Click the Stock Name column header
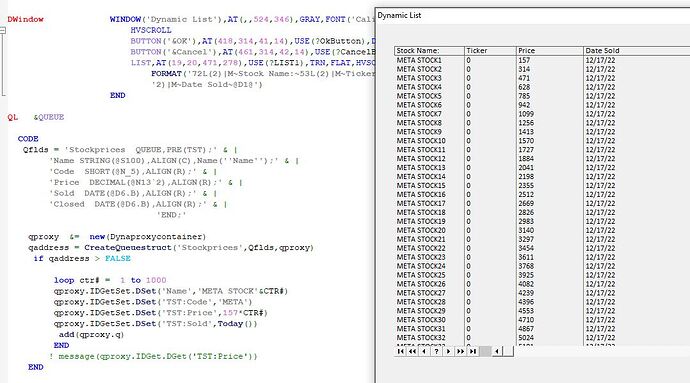 coord(429,51)
